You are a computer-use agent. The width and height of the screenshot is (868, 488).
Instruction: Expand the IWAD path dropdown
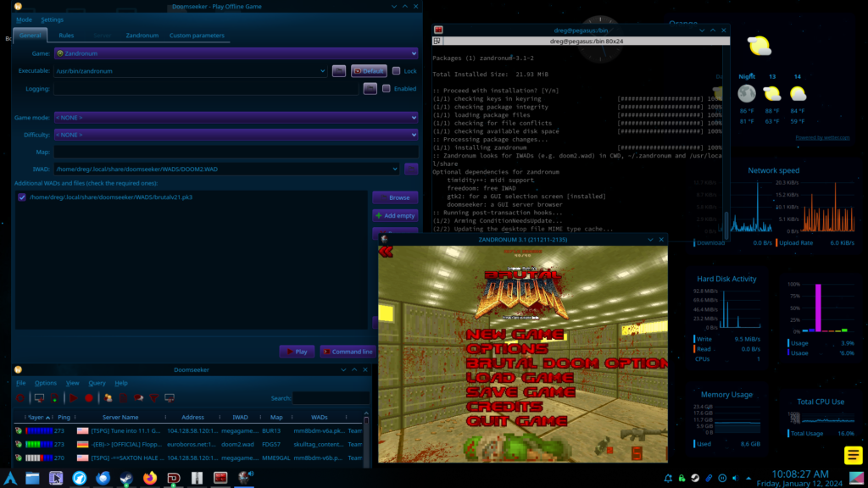(395, 169)
